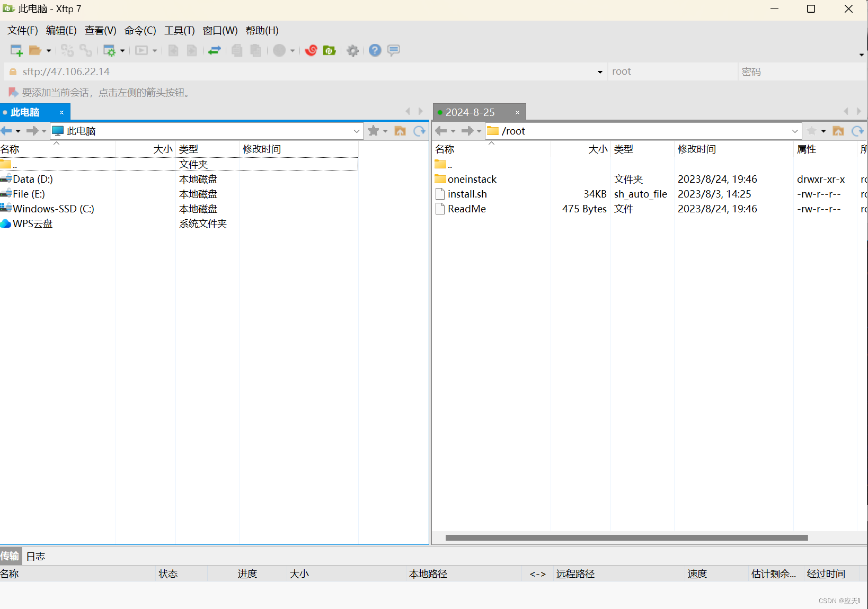Image resolution: width=868 pixels, height=609 pixels.
Task: Open the 查看(V) menu
Action: point(101,30)
